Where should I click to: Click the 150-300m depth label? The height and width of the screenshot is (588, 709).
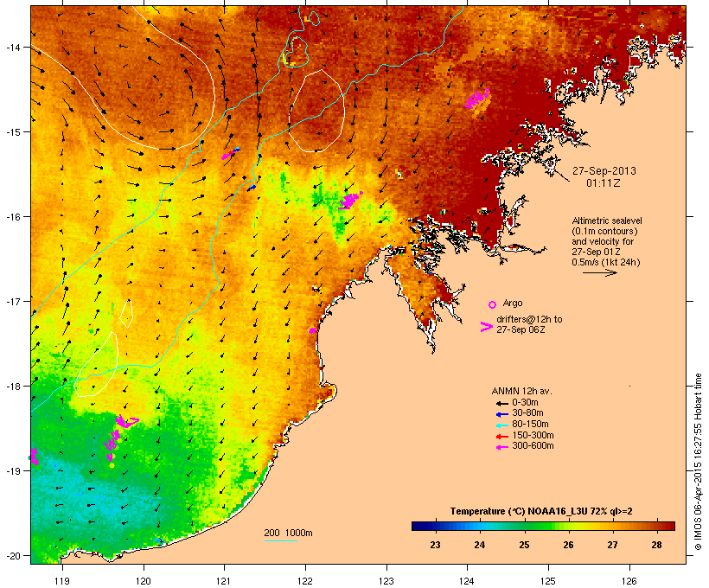click(533, 435)
